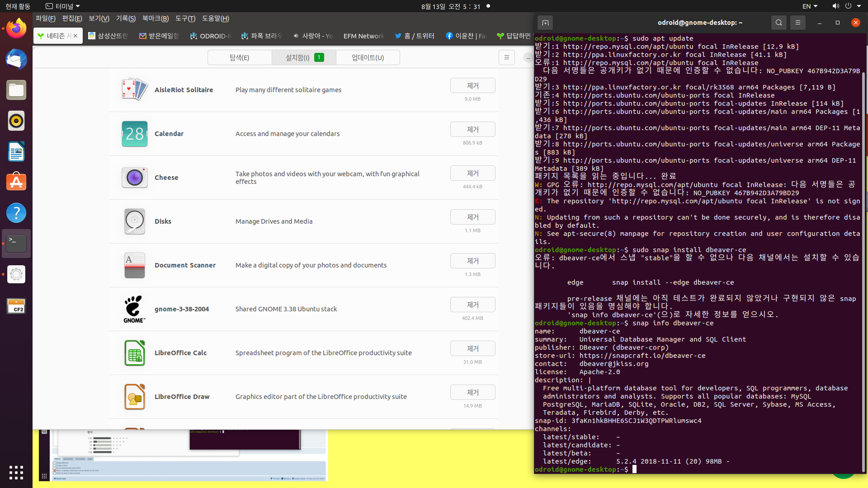The image size is (868, 488).
Task: Open the Settings gear dock icon
Action: point(16,274)
